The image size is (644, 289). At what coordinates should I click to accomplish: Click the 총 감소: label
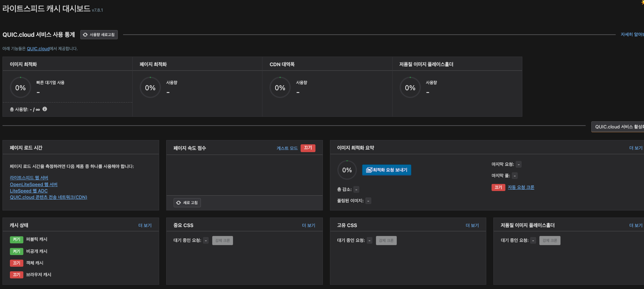[x=344, y=190]
